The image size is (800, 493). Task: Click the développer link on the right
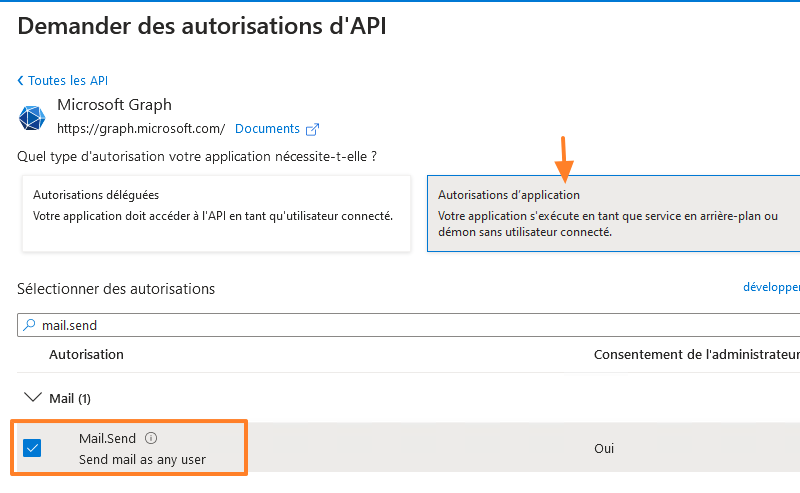[771, 287]
